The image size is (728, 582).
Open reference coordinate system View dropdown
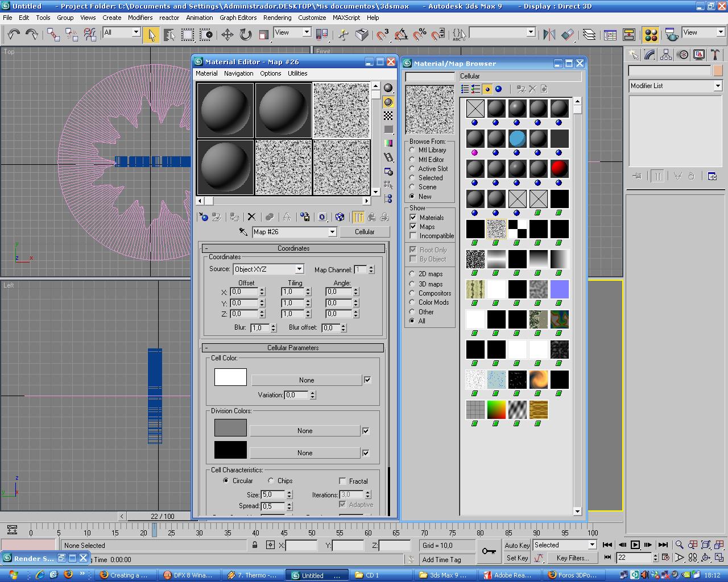tap(292, 32)
